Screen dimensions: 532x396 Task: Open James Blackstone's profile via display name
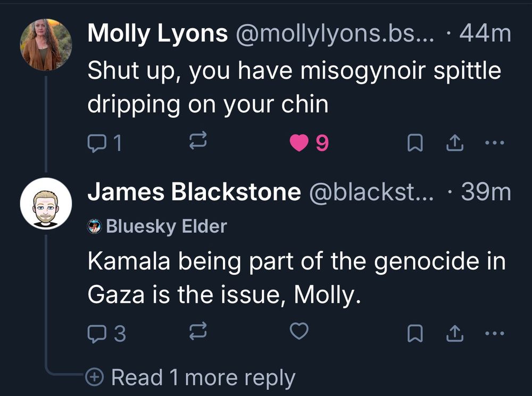click(x=194, y=193)
